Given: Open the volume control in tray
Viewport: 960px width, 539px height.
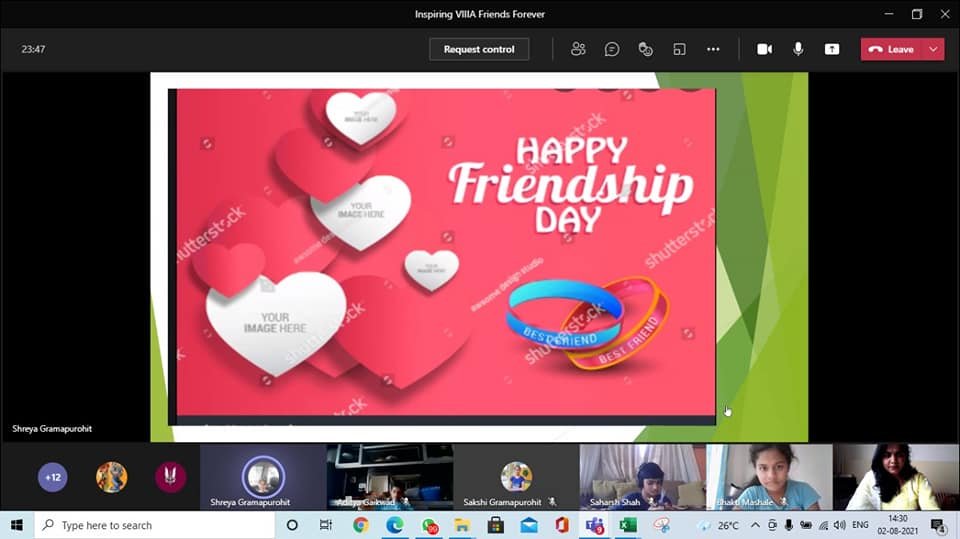Looking at the screenshot, I should [x=840, y=525].
